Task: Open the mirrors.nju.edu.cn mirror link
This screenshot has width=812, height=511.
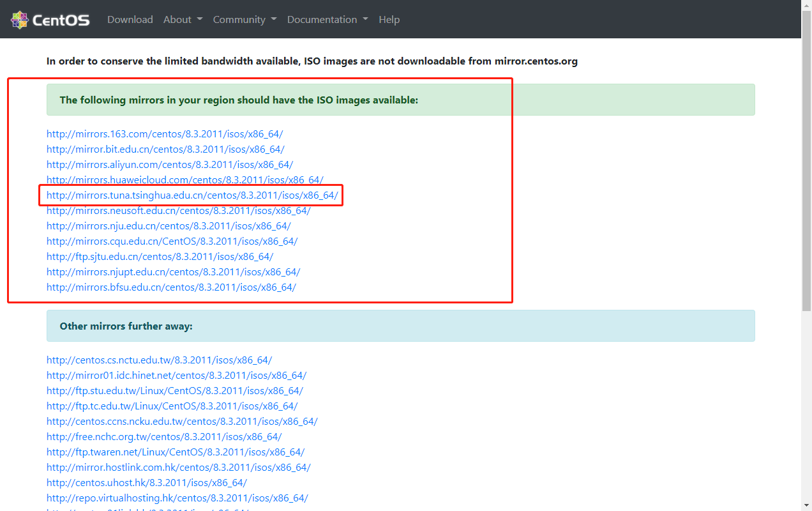Action: (x=169, y=226)
